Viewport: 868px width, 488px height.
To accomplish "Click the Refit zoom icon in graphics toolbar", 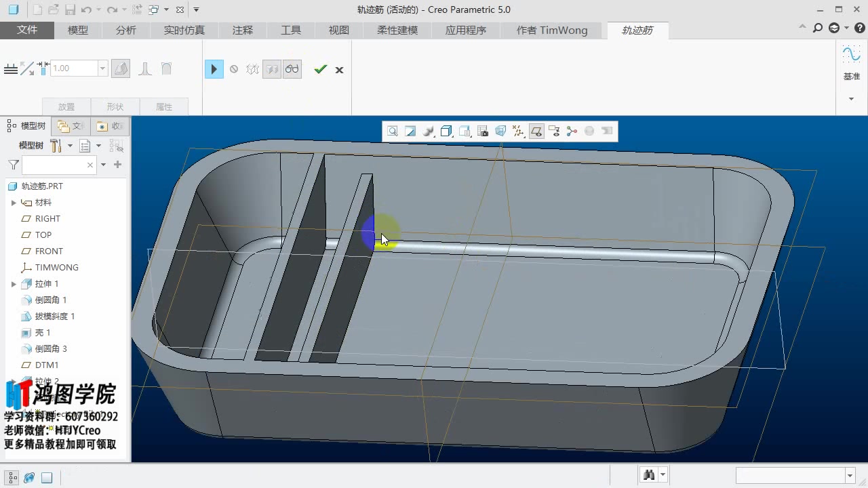I will click(x=393, y=131).
